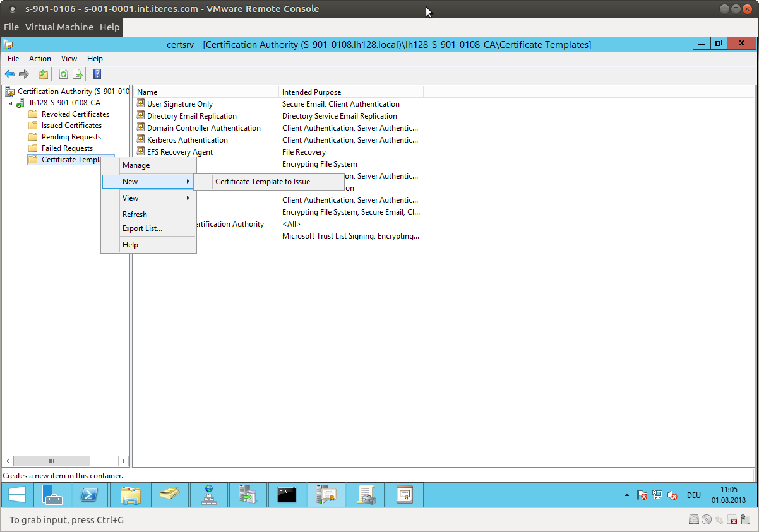Open the certsrv File menu
Viewport: 759px width, 532px height.
pyautogui.click(x=13, y=59)
